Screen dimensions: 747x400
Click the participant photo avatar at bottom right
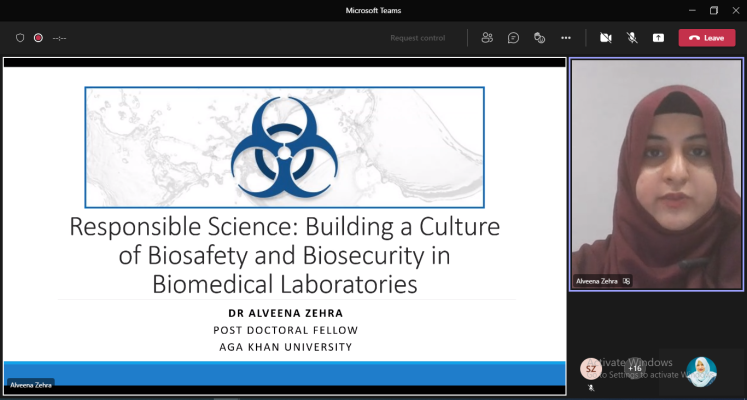click(x=701, y=371)
